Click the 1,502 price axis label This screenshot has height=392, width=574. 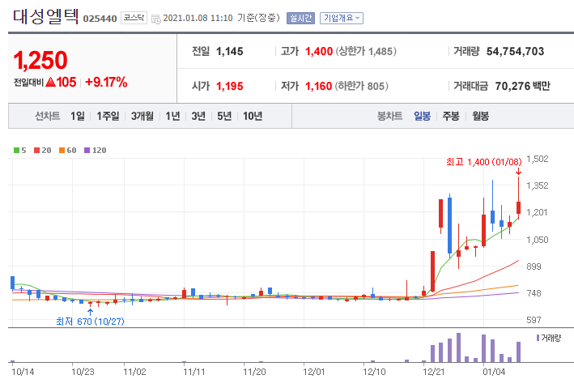point(538,159)
